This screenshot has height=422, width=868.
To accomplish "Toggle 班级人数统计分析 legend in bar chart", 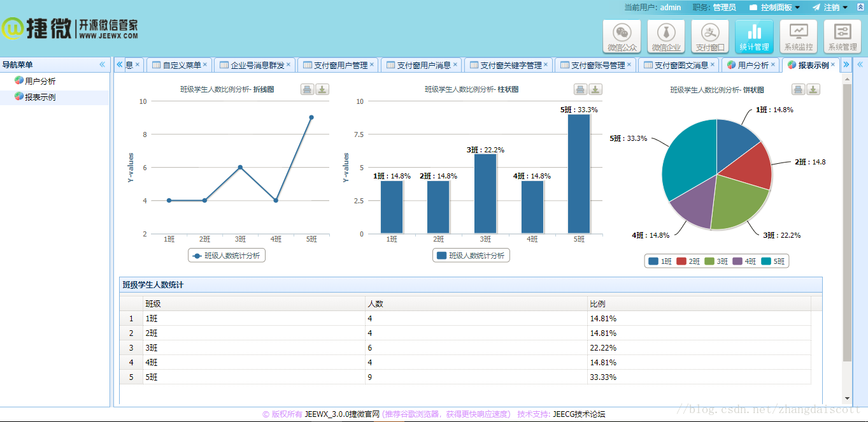I will click(x=471, y=255).
